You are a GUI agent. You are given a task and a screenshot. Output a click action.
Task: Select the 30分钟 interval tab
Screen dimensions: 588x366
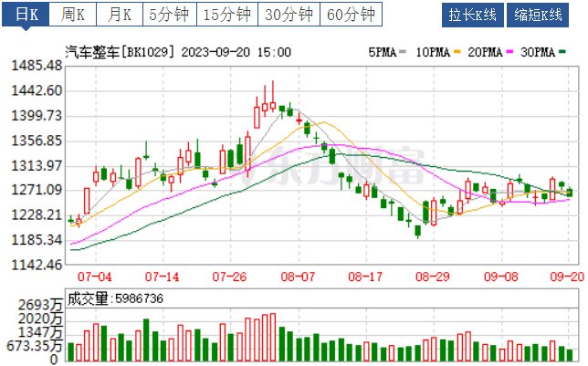289,15
